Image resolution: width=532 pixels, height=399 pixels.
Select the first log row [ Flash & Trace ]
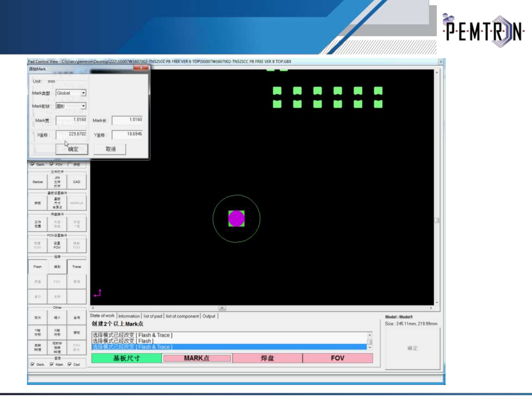point(229,335)
